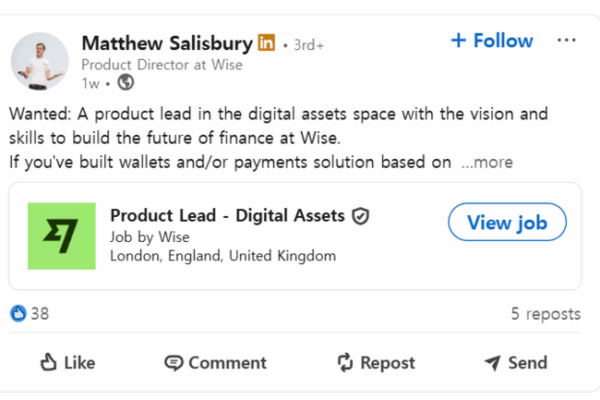Open the 5 reposts list
Screen dimensions: 600x400
pos(545,314)
